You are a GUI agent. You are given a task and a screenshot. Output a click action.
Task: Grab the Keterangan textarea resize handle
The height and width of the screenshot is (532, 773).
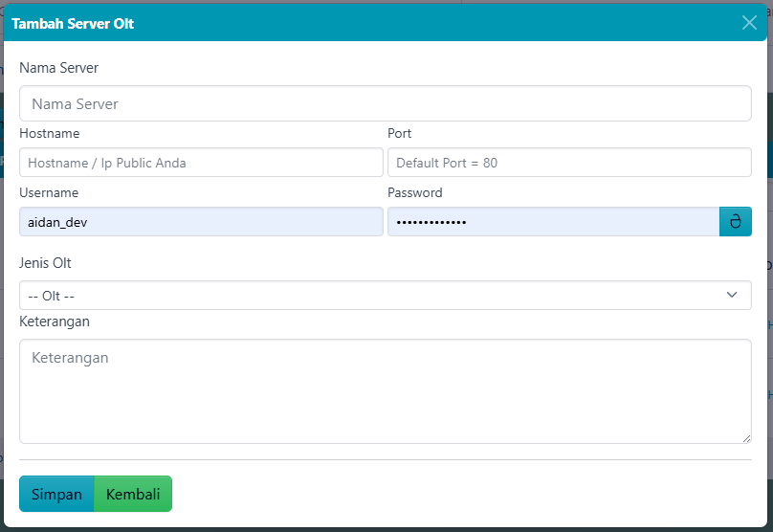[746, 438]
